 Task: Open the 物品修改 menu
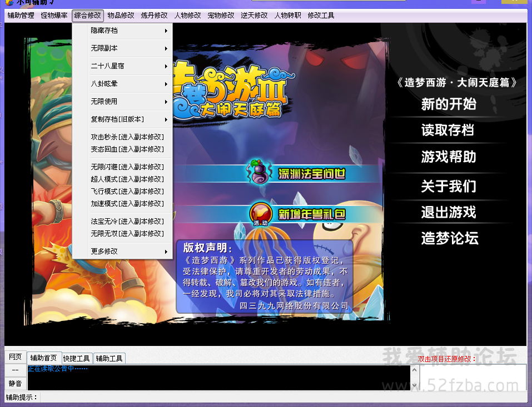121,16
